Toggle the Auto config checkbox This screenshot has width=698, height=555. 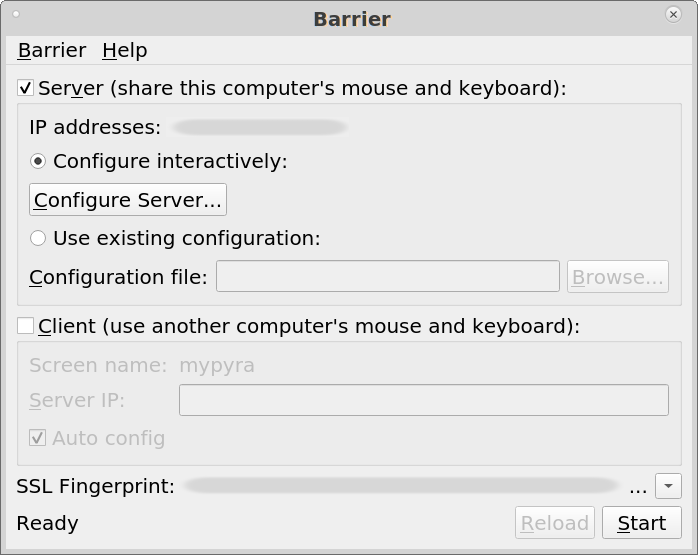[37, 438]
